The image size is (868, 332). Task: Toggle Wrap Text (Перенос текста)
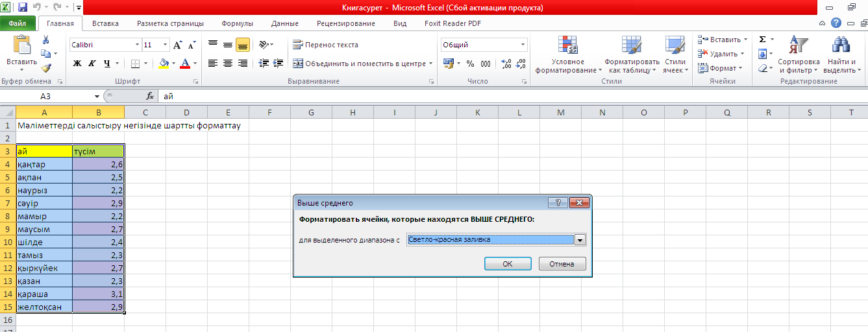click(x=326, y=45)
